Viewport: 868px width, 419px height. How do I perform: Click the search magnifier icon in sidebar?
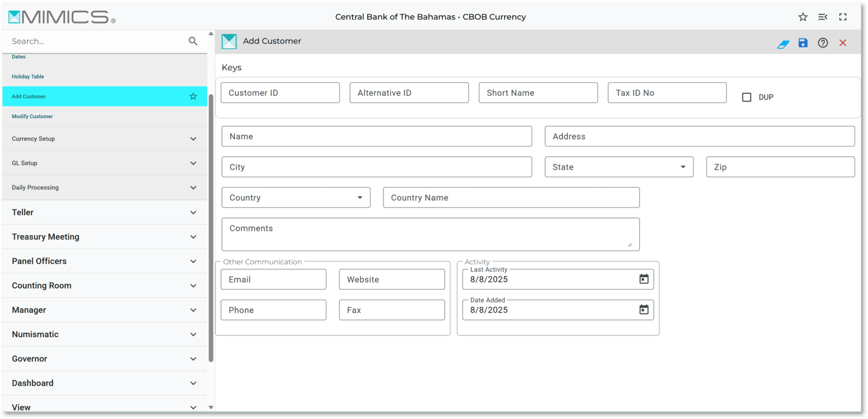point(193,41)
